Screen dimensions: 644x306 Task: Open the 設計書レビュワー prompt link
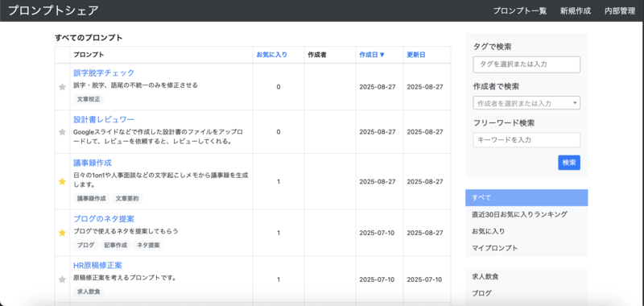point(104,119)
